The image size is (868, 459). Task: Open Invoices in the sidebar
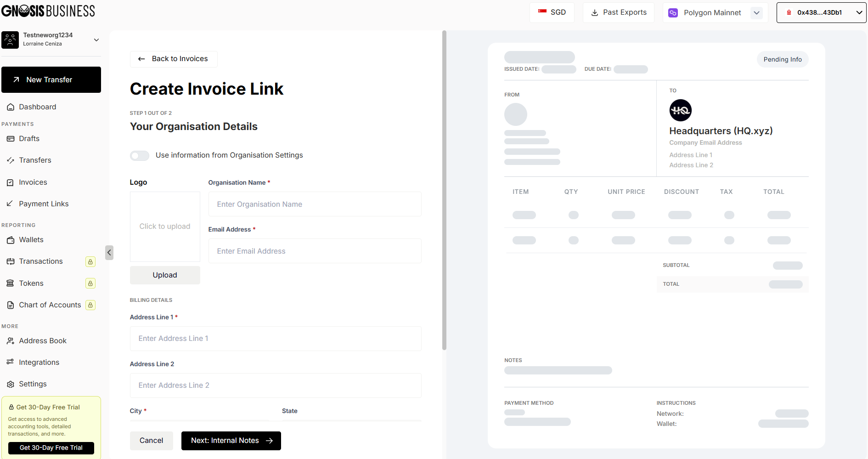point(33,182)
